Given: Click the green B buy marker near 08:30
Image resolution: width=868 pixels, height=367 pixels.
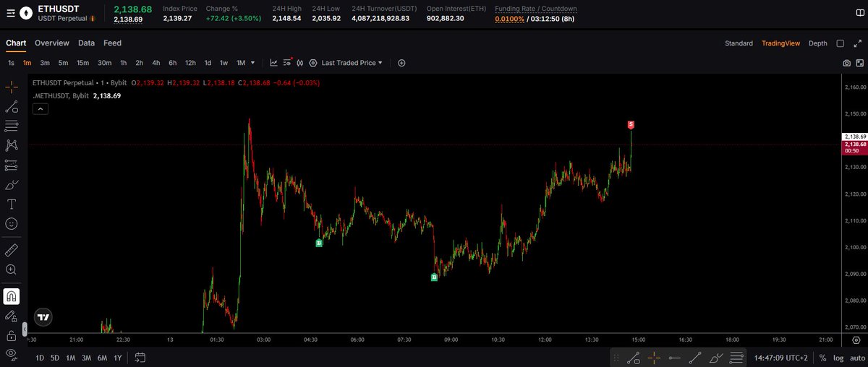Looking at the screenshot, I should (435, 277).
